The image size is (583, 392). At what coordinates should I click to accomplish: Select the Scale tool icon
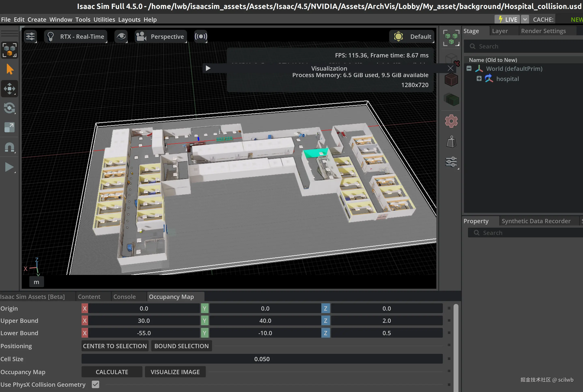(x=10, y=127)
